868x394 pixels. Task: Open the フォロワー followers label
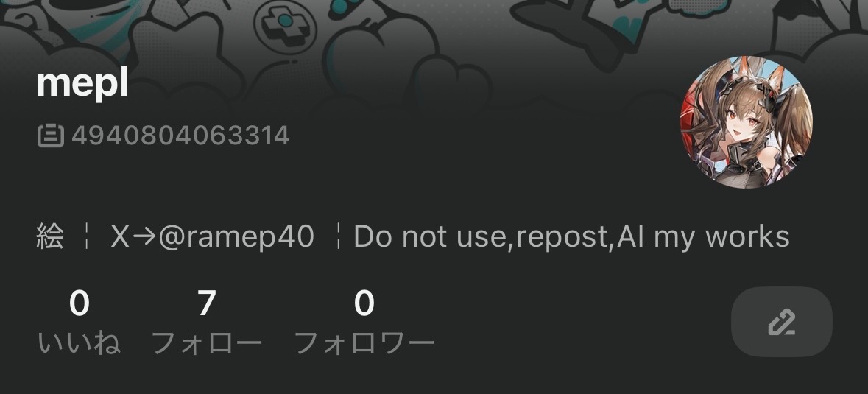point(364,343)
